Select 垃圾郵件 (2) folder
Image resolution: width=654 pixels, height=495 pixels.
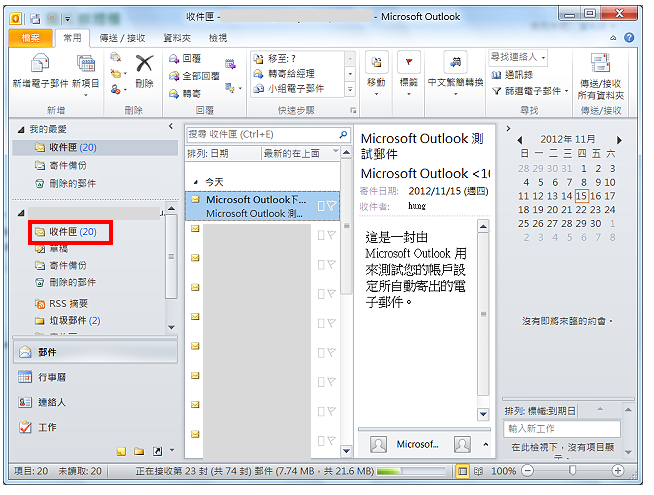[x=68, y=321]
